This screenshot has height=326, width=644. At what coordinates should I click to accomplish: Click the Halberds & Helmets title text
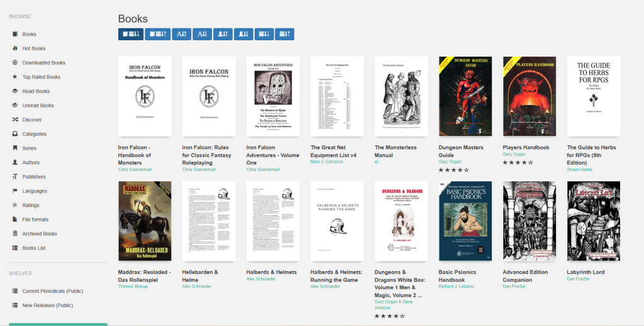[271, 272]
